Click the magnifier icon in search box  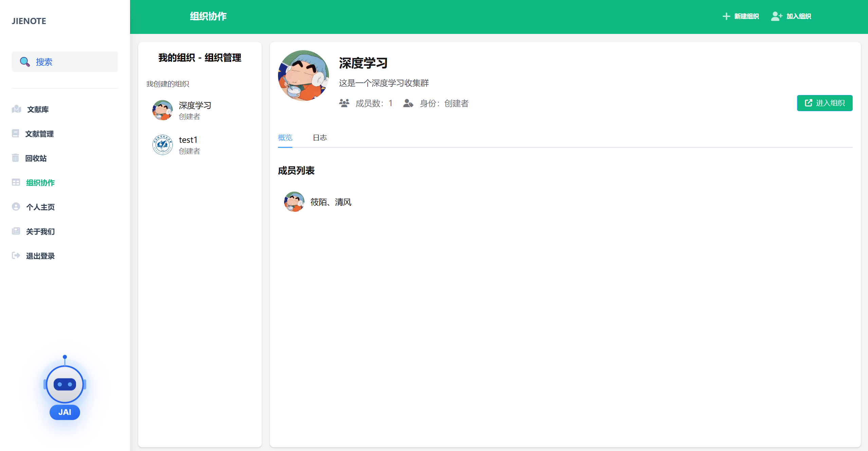(x=24, y=62)
